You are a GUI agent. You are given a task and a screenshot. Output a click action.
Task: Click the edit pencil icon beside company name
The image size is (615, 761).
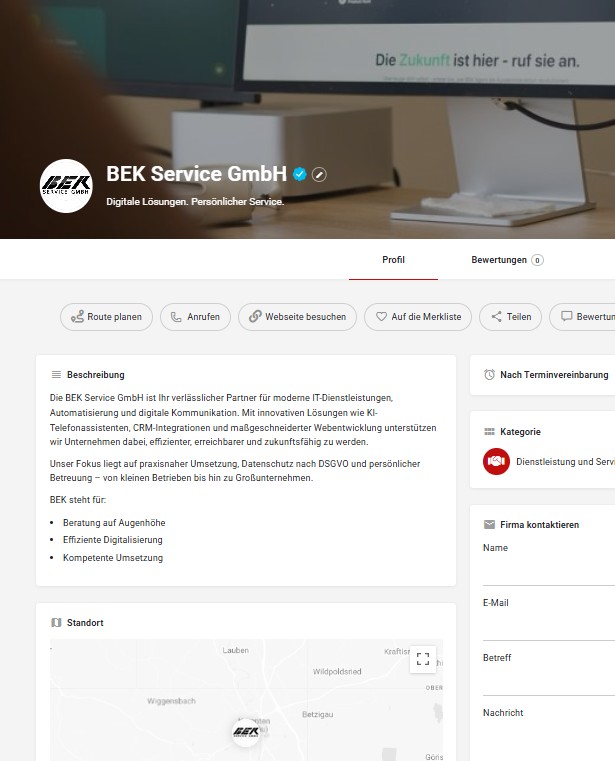pyautogui.click(x=319, y=174)
